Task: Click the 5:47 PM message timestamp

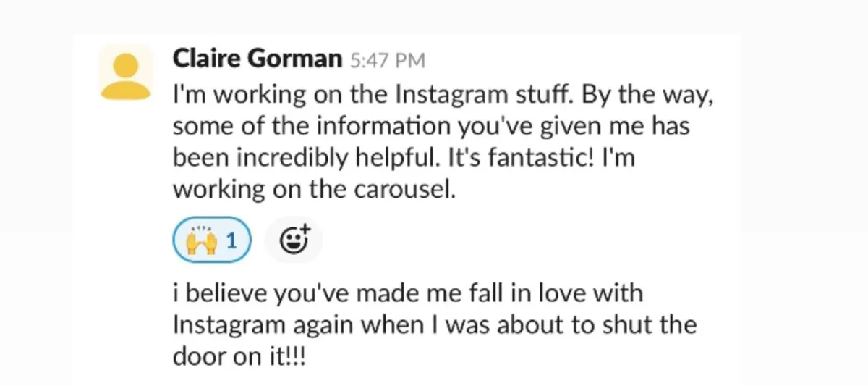Action: click(387, 61)
